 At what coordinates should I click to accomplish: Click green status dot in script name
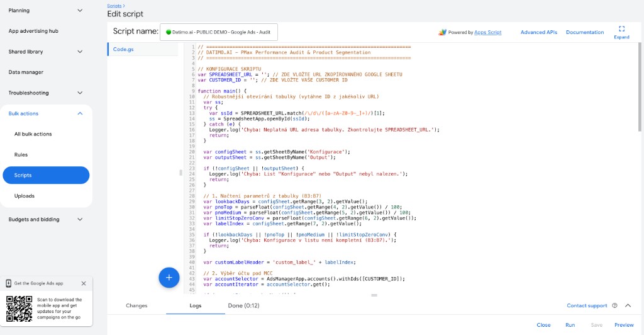pyautogui.click(x=169, y=32)
